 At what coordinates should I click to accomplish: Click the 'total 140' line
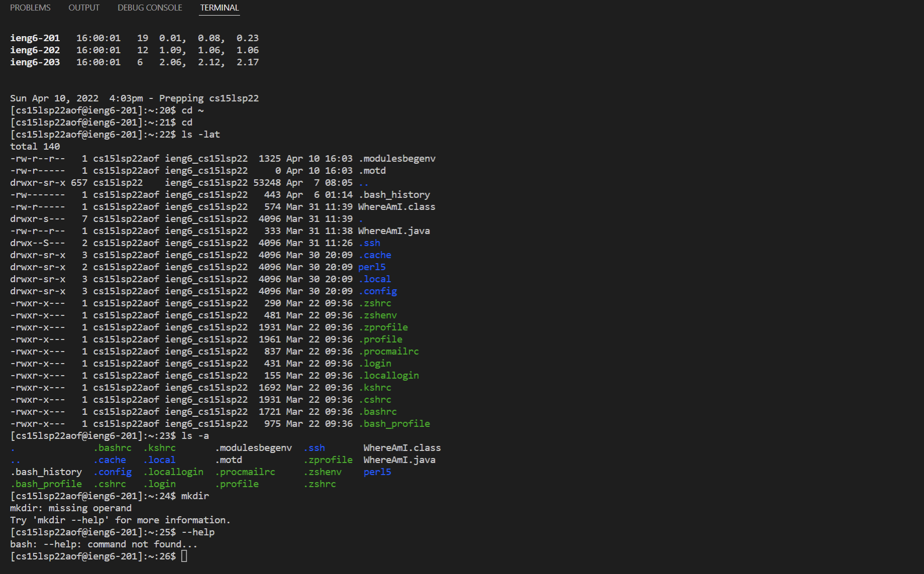35,147
